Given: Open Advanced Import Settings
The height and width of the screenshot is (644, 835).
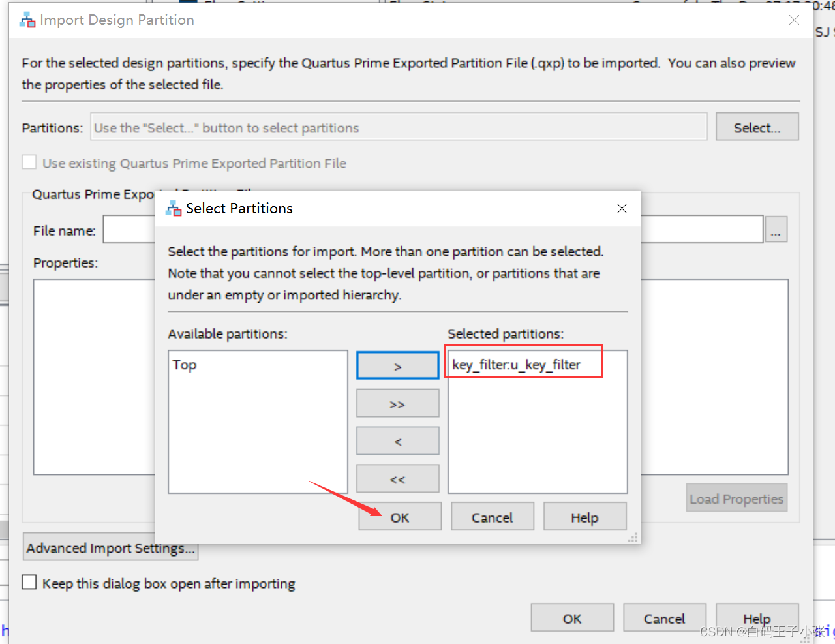Looking at the screenshot, I should pos(111,547).
